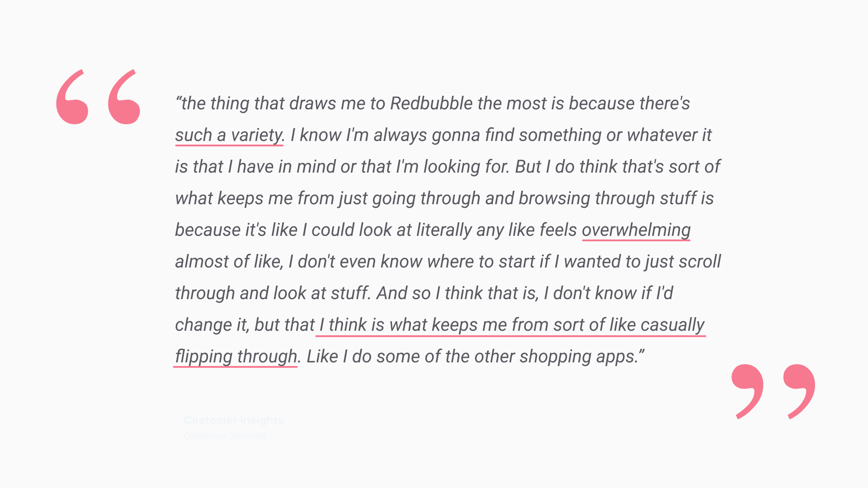The height and width of the screenshot is (488, 868).
Task: Click the phrase "where to start"
Action: pyautogui.click(x=481, y=262)
